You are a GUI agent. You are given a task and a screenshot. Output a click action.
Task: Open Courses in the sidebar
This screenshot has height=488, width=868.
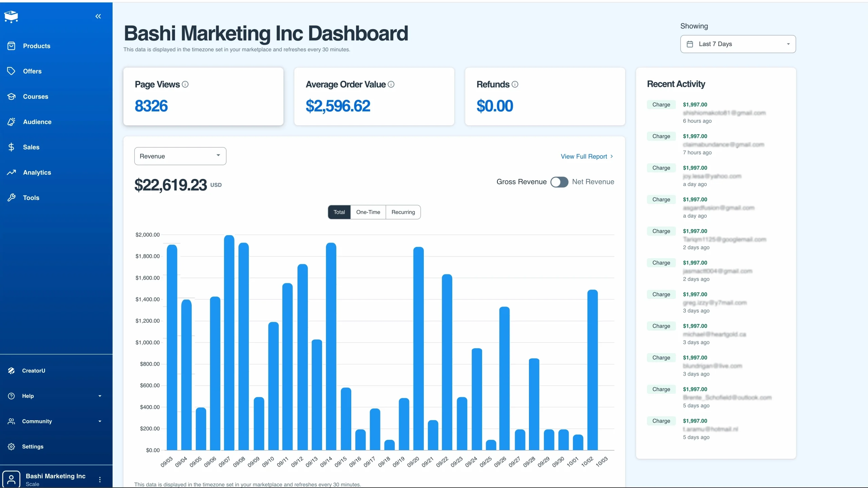(36, 97)
